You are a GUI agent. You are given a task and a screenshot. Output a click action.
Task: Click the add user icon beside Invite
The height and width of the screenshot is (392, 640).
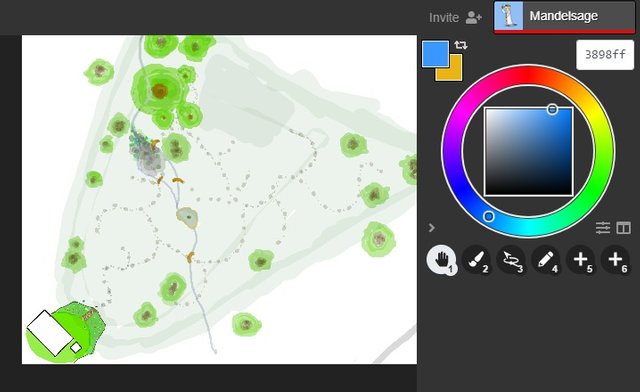473,17
